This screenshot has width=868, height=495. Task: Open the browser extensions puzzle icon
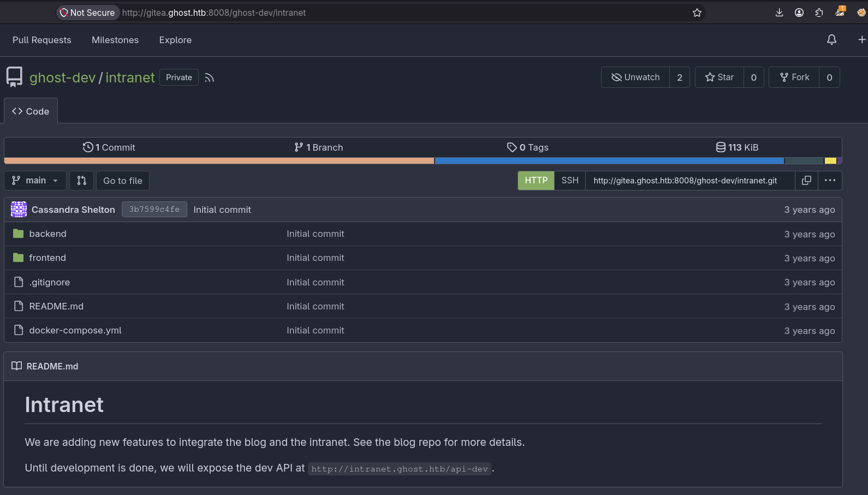819,13
